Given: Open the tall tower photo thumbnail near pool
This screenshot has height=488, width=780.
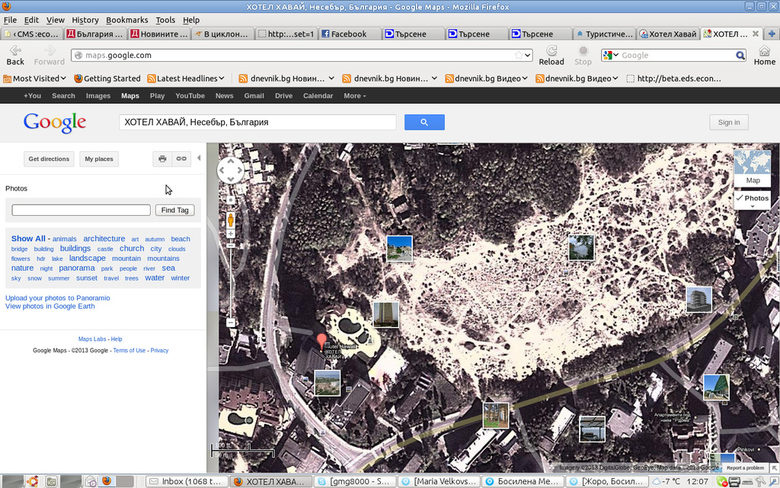Looking at the screenshot, I should click(386, 314).
